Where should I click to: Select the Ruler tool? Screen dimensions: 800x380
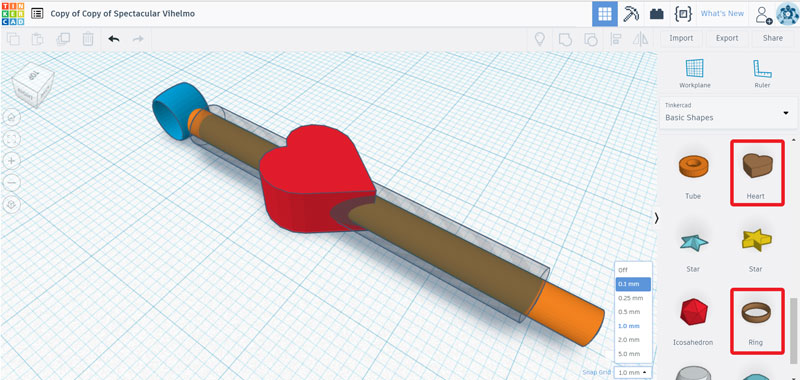pos(762,74)
